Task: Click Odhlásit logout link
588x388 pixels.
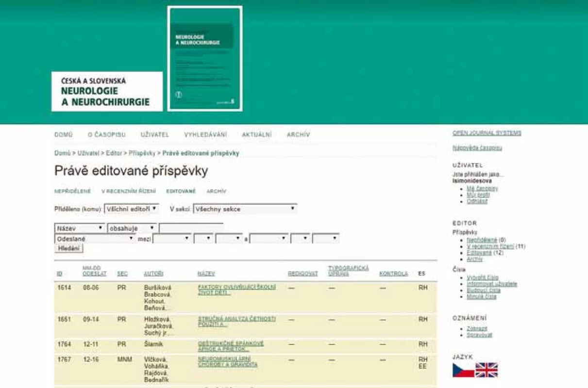Action: pyautogui.click(x=477, y=201)
